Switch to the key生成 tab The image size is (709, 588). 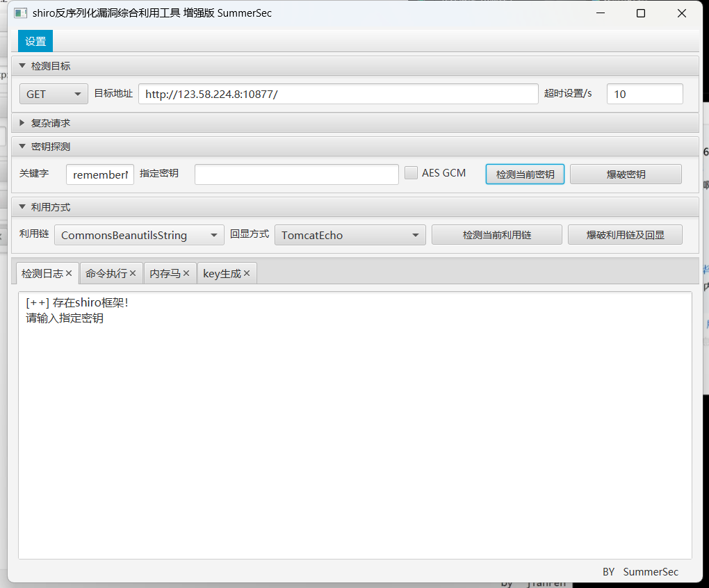[222, 273]
